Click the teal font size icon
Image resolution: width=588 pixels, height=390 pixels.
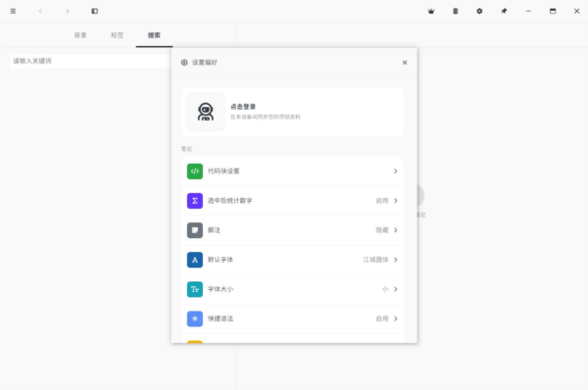tap(195, 289)
